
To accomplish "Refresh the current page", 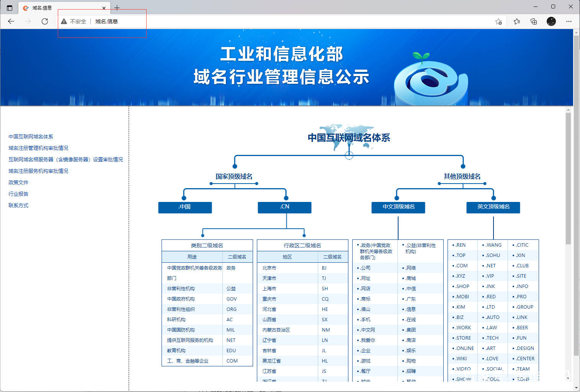I will [45, 21].
